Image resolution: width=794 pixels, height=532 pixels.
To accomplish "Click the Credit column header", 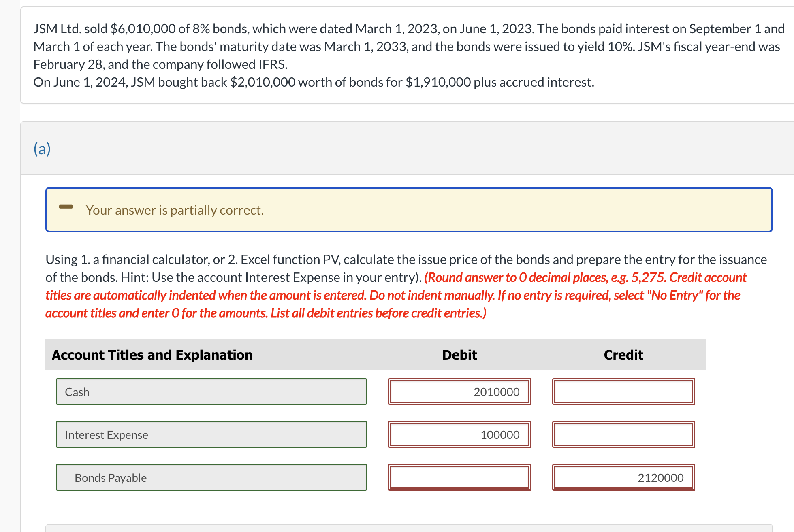I will point(623,355).
